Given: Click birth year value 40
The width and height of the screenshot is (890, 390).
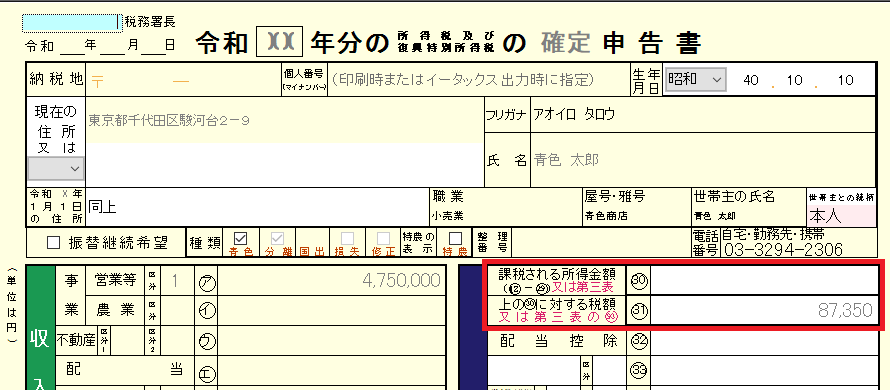Looking at the screenshot, I should [x=750, y=80].
